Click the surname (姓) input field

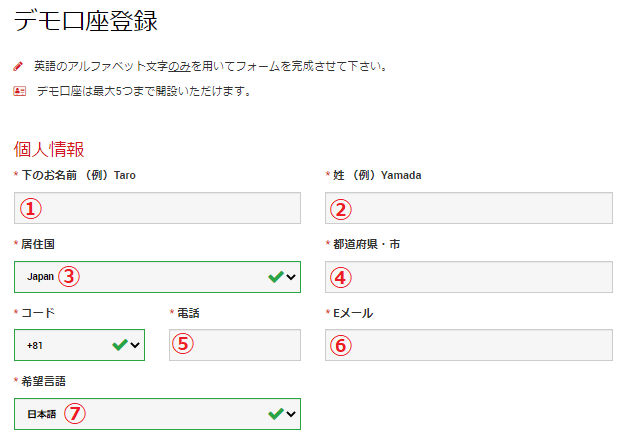[x=469, y=208]
